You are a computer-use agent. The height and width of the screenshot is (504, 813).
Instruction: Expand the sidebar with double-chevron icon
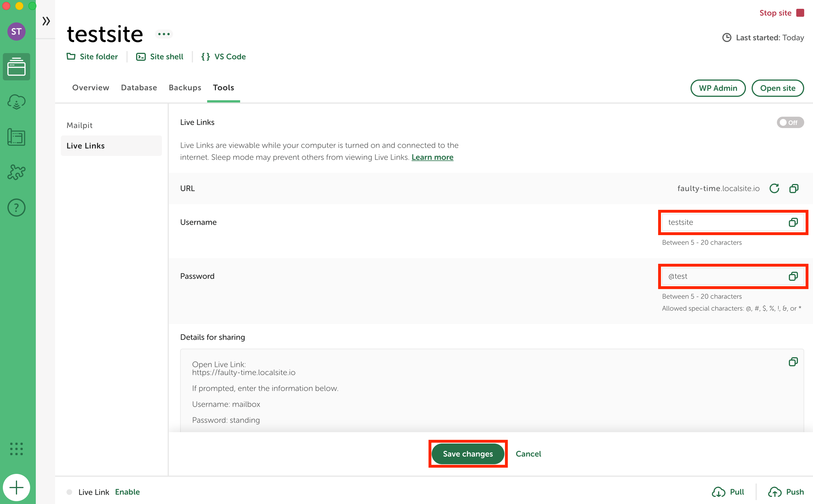coord(46,21)
